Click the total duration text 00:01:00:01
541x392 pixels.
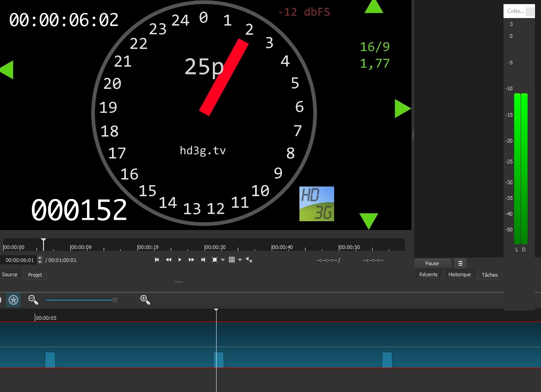point(62,260)
